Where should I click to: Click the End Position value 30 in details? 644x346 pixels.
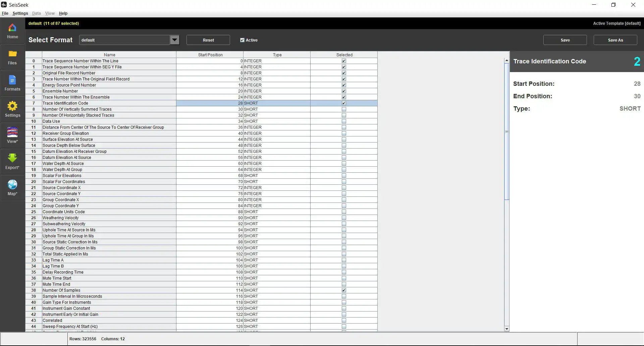[637, 96]
